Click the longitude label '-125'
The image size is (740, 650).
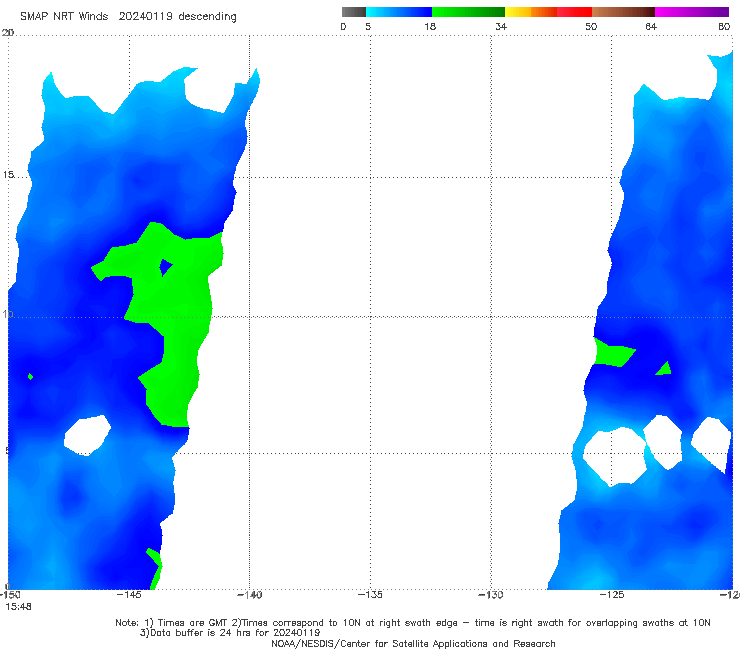pyautogui.click(x=612, y=595)
